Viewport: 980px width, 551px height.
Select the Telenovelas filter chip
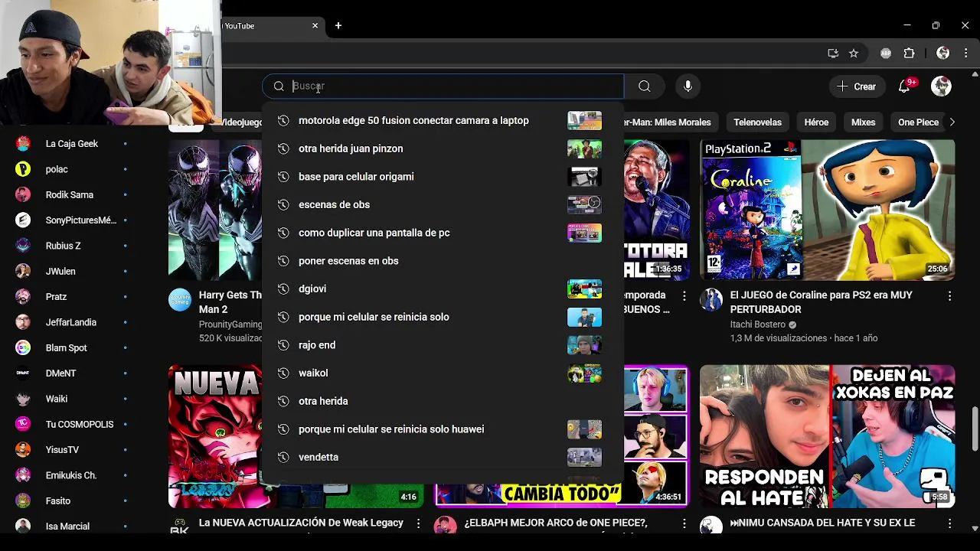coord(757,122)
